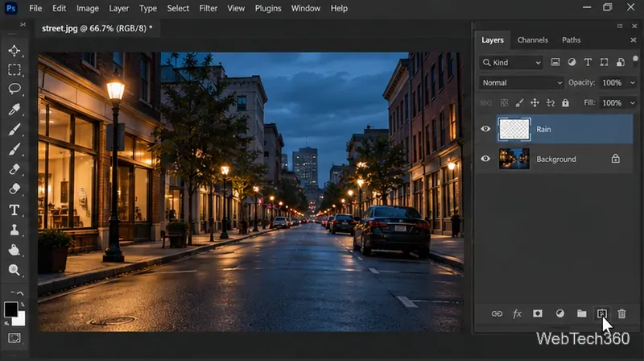Open the Select menu
644x361 pixels.
coord(178,8)
